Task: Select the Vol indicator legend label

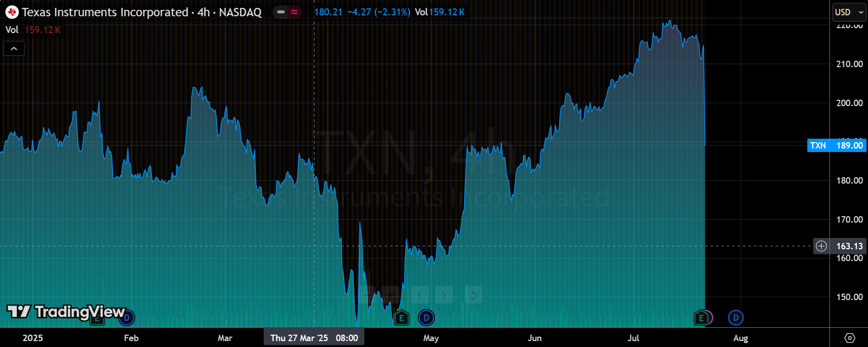Action: pyautogui.click(x=12, y=30)
